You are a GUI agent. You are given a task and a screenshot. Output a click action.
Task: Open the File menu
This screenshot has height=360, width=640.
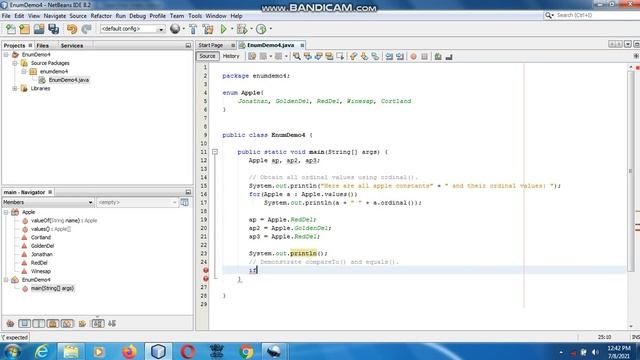pos(6,16)
